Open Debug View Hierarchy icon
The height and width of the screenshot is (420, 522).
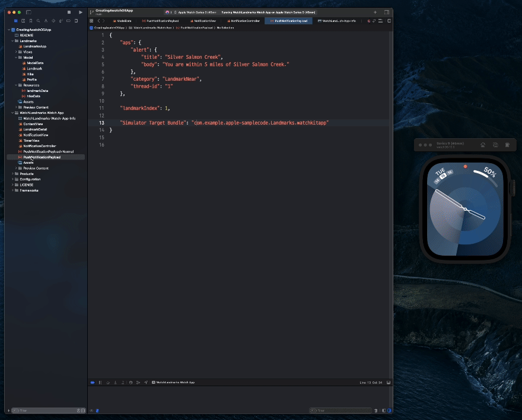(130, 383)
